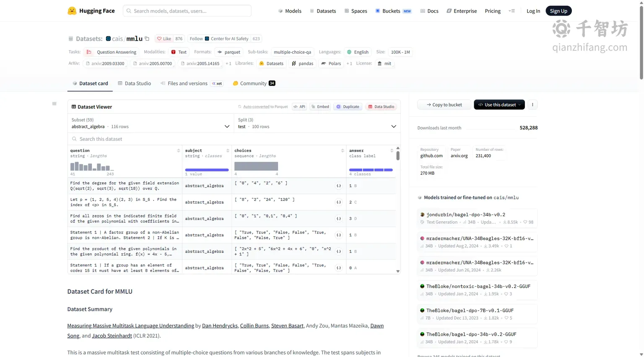The image size is (644, 357).
Task: Sort the answer column with arrows icon
Action: tap(392, 150)
